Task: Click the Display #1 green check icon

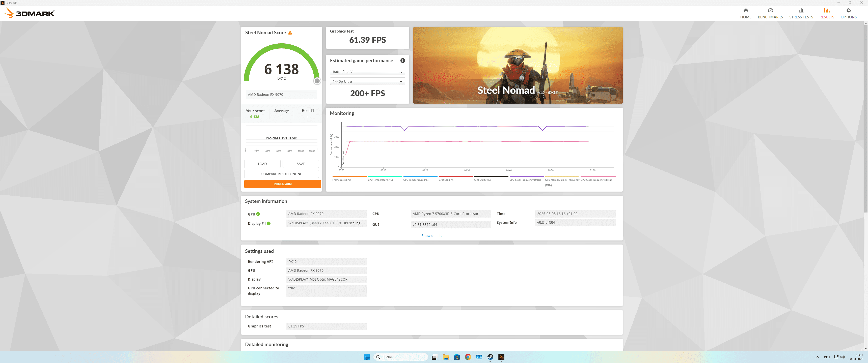Action: click(268, 223)
